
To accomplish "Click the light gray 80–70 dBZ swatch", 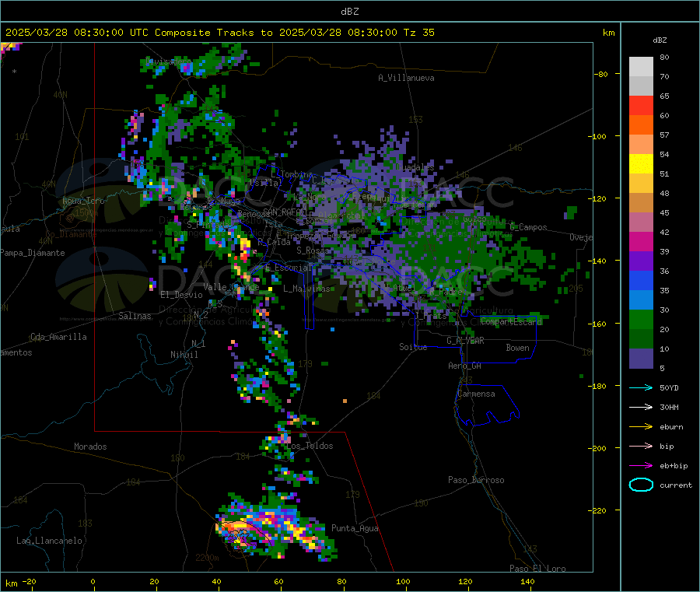I will click(x=641, y=67).
